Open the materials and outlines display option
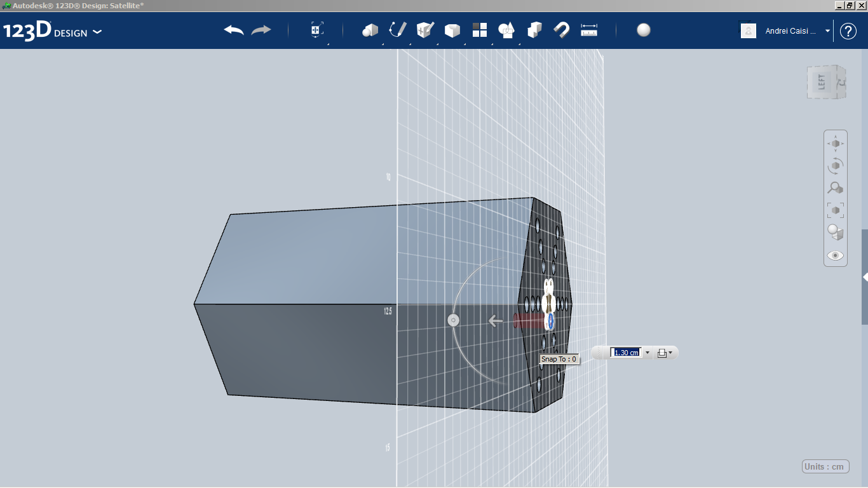 (836, 233)
